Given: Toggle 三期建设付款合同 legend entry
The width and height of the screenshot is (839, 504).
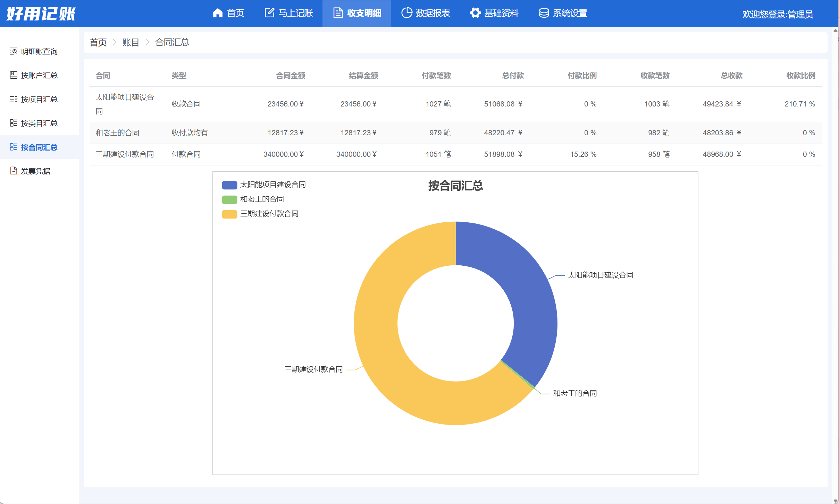Looking at the screenshot, I should (260, 214).
